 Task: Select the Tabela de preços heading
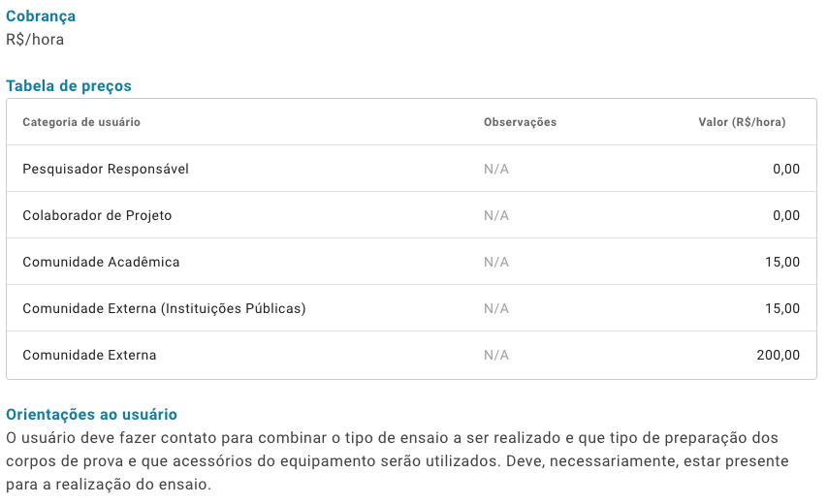pyautogui.click(x=69, y=86)
